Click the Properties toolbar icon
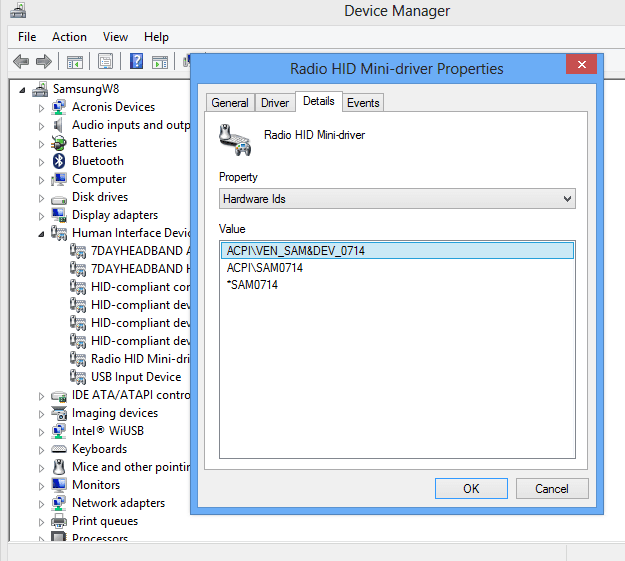 tap(105, 62)
